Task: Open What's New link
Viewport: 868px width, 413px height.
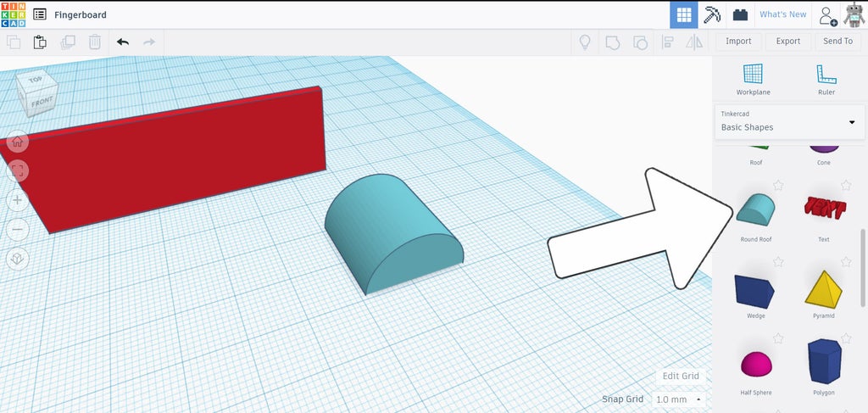Action: pyautogui.click(x=782, y=14)
